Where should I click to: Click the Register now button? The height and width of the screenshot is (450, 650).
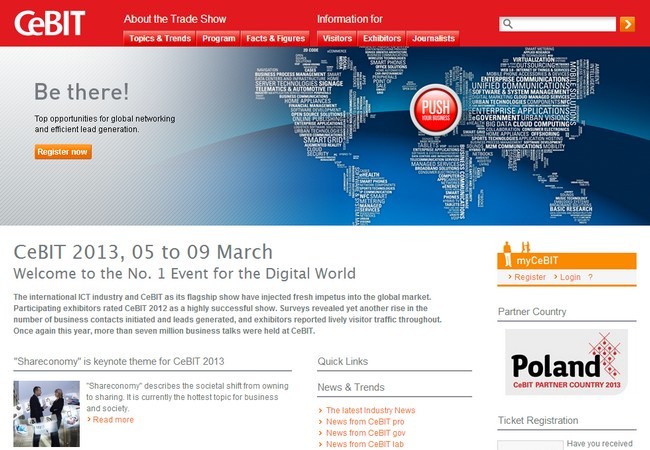(63, 152)
